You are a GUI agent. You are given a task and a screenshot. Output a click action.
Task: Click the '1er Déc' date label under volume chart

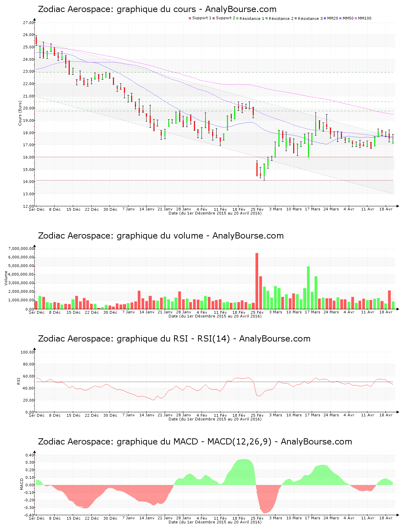[x=37, y=312]
